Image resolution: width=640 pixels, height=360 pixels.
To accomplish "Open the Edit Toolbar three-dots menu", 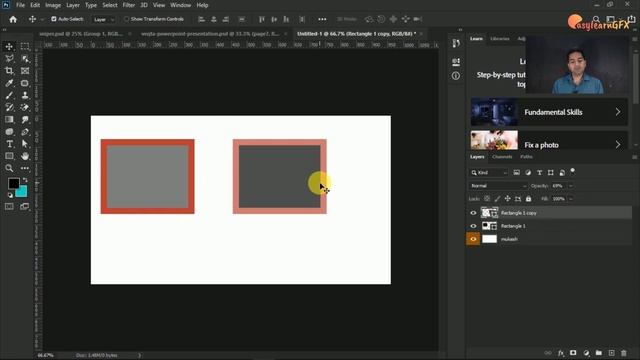I will (x=25, y=168).
